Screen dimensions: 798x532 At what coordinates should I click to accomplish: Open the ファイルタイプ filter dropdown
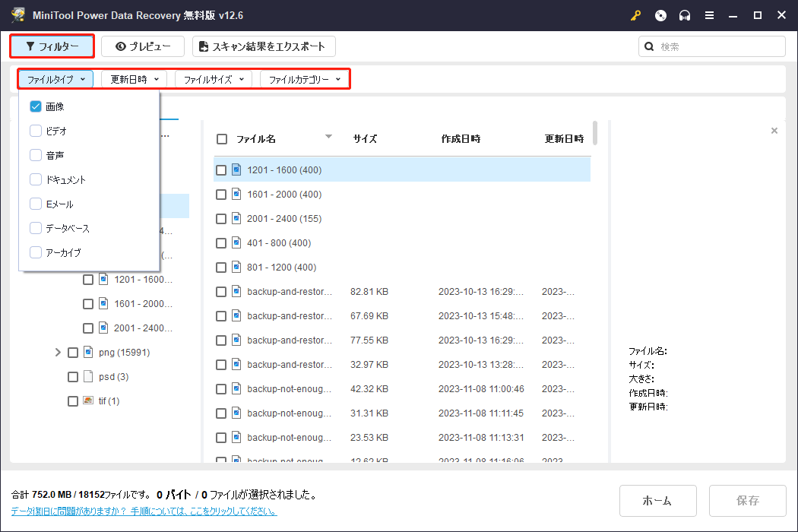click(55, 79)
